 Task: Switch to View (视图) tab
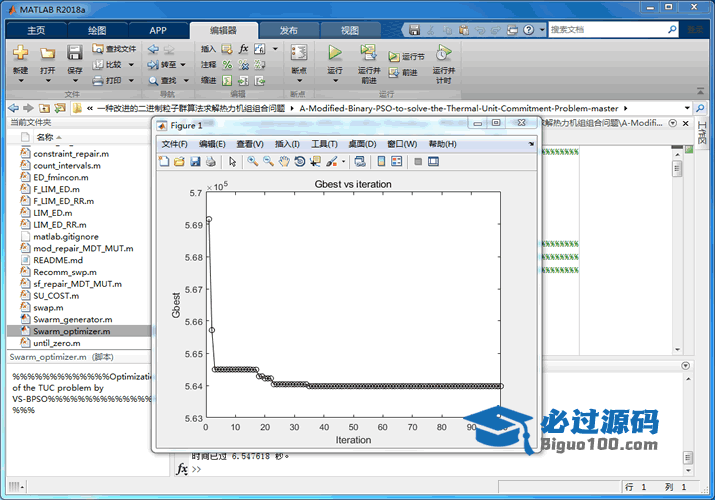[x=350, y=31]
